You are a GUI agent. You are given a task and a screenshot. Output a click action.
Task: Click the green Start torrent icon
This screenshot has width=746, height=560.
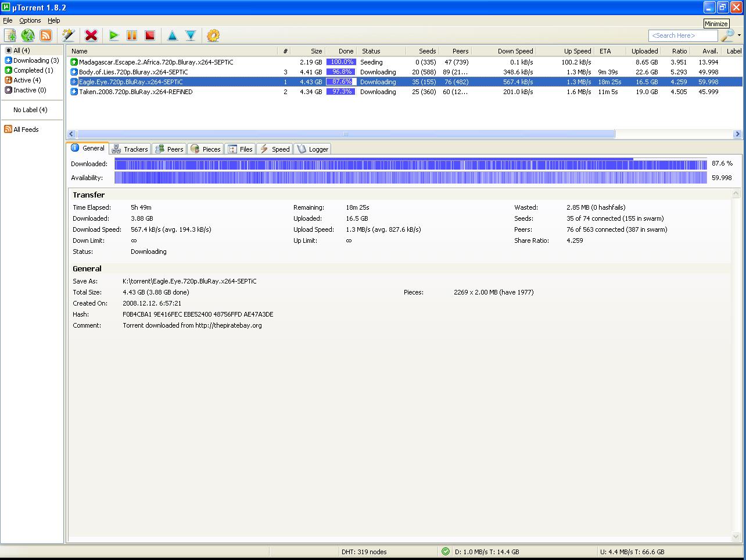[114, 35]
